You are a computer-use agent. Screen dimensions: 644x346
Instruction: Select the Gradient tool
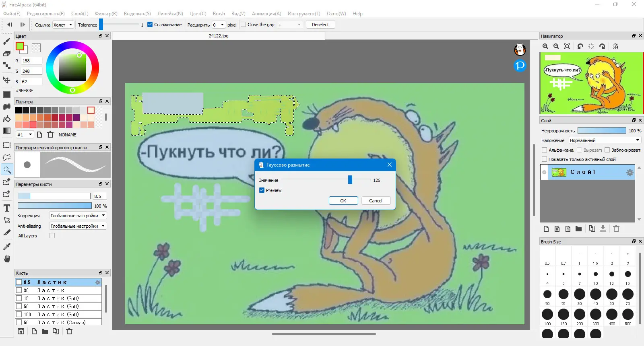tap(7, 131)
